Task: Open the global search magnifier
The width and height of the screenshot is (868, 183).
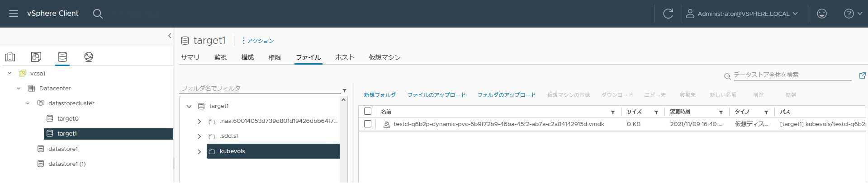Action: 98,14
